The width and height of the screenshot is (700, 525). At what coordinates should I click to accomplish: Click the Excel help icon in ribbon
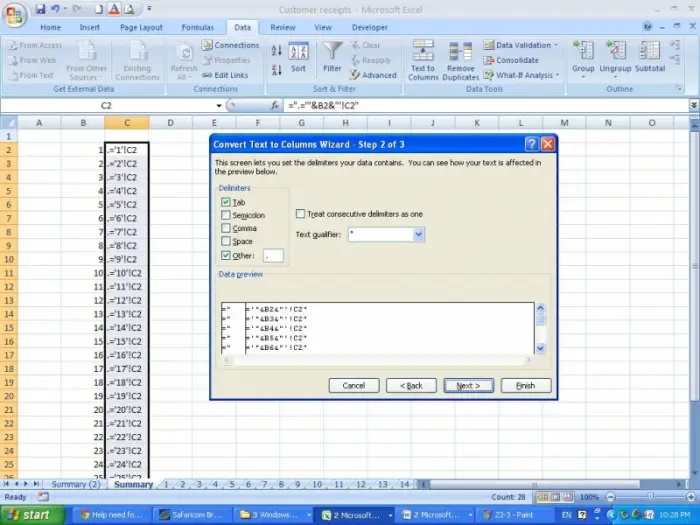pyautogui.click(x=647, y=27)
